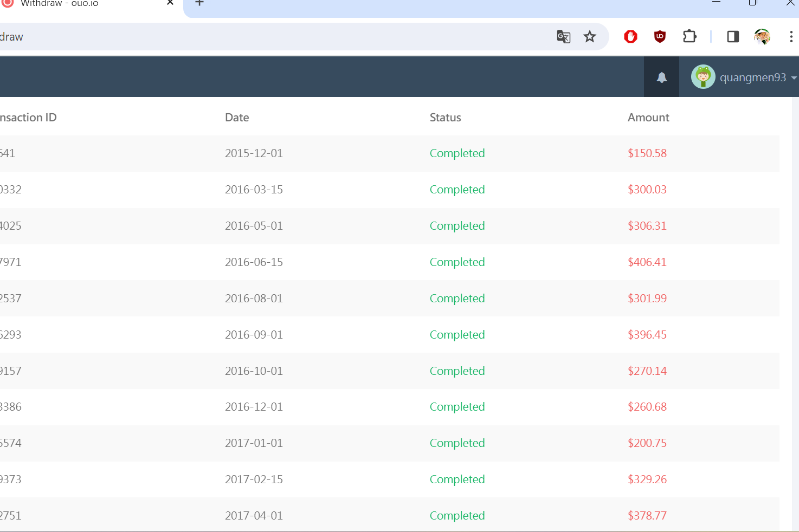This screenshot has height=532, width=799.
Task: Click Completed status for the 2016-10-01 row
Action: tap(457, 371)
